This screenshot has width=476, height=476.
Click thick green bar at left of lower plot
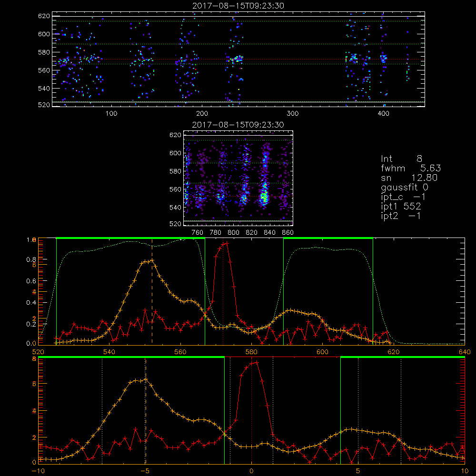pos(131,357)
